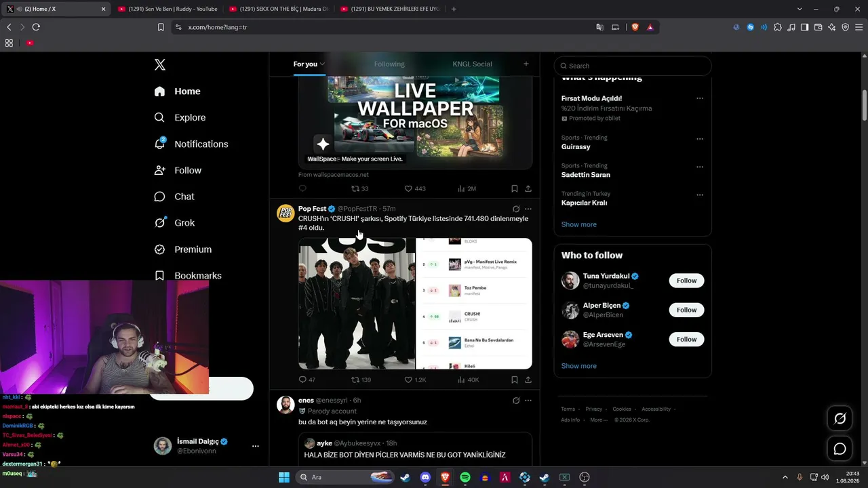
Task: Open options for Fırsat Modu Açıldı promotion
Action: [x=700, y=98]
